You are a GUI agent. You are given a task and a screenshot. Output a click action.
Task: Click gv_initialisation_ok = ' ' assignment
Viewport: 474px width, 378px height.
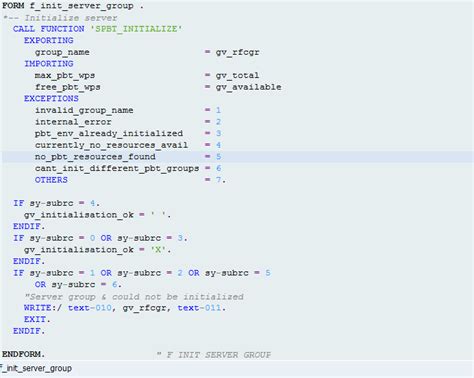98,215
